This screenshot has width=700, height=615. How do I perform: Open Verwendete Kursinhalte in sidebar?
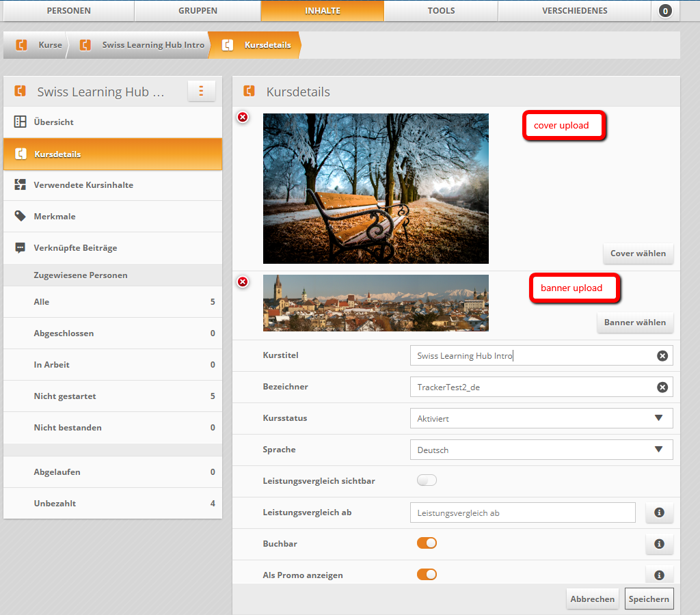(83, 185)
